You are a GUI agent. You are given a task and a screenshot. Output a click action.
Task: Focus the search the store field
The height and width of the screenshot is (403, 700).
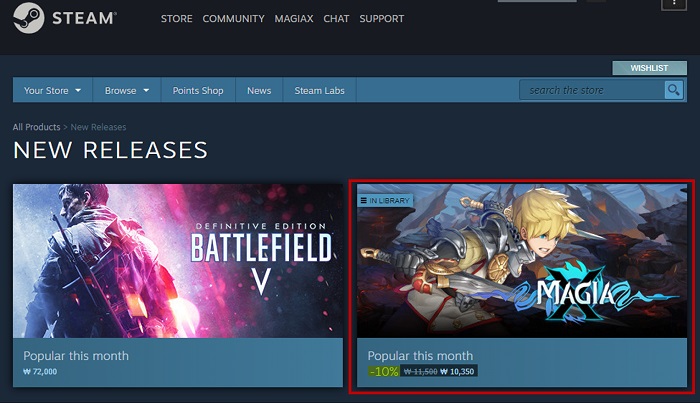click(x=592, y=90)
